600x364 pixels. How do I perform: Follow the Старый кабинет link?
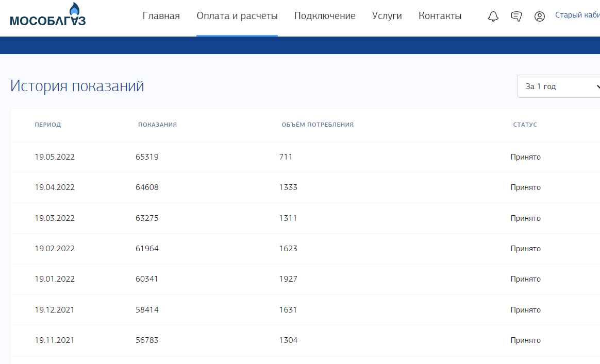tap(577, 15)
